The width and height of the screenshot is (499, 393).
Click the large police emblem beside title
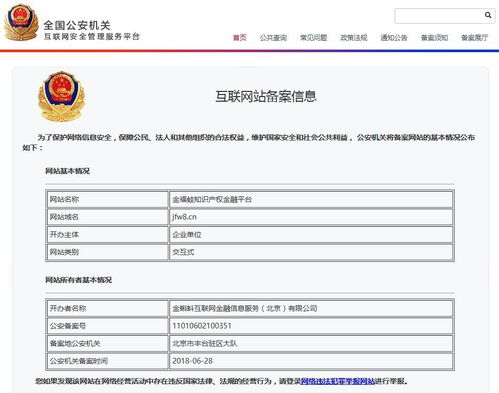[61, 96]
